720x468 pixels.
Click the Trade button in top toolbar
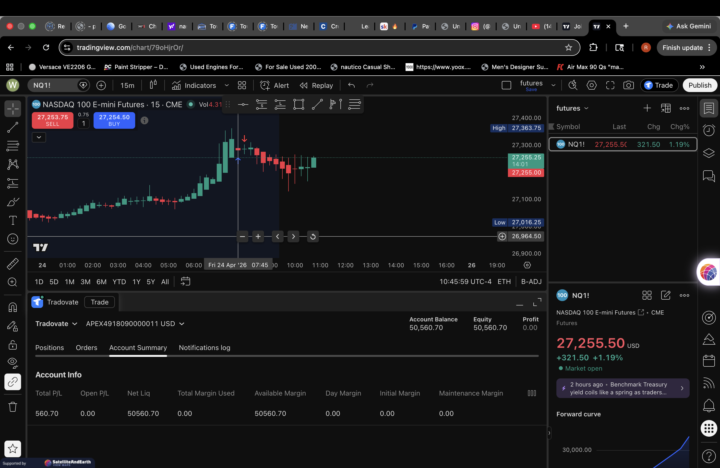click(659, 85)
